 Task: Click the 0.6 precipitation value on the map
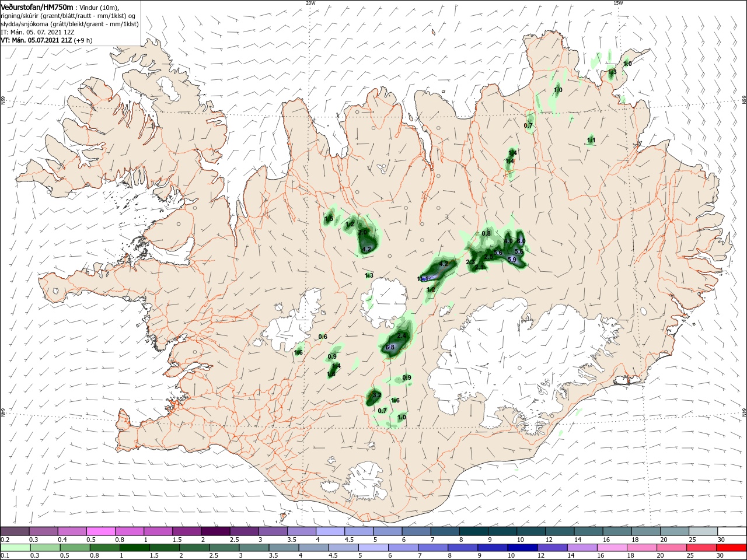coord(323,337)
